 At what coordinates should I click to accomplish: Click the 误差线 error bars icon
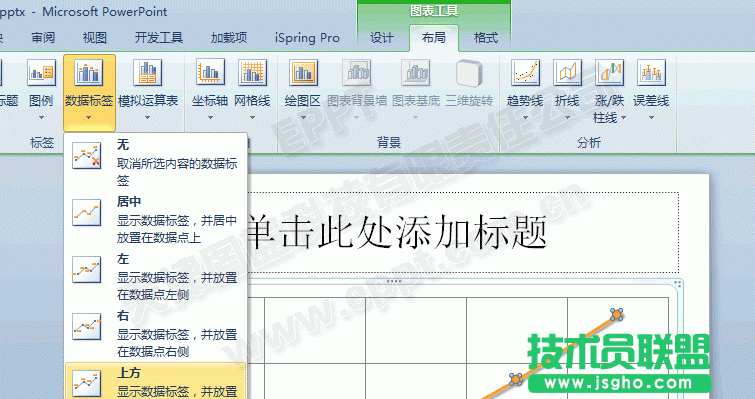click(x=651, y=73)
